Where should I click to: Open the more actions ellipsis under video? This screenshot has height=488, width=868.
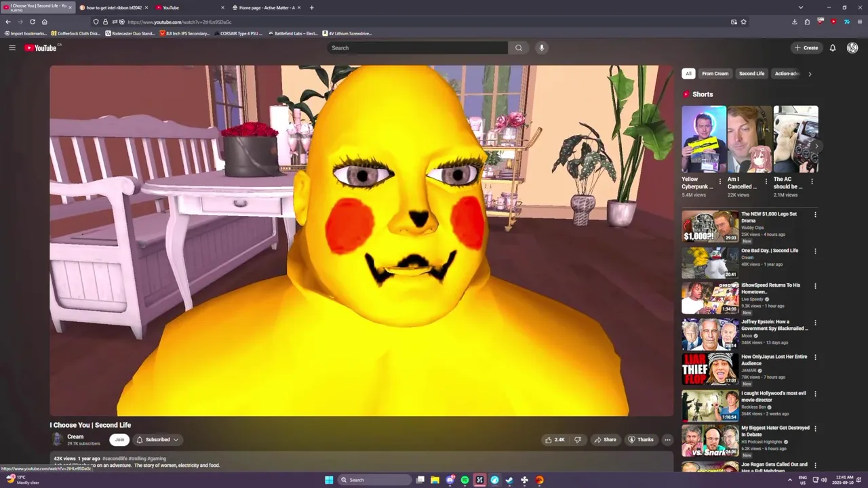click(667, 440)
